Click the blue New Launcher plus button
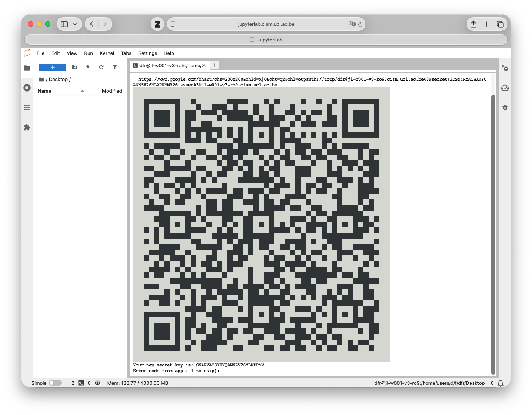532x415 pixels. [x=53, y=67]
